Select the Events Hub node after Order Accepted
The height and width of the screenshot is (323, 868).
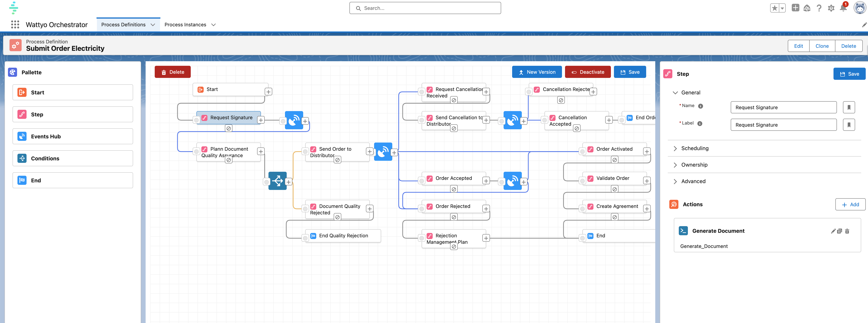pyautogui.click(x=512, y=181)
